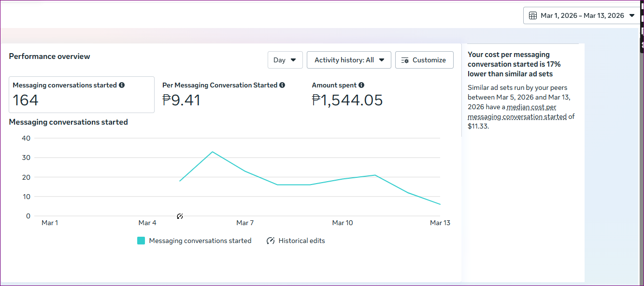
Task: Click the Performance overview heading
Action: (49, 56)
